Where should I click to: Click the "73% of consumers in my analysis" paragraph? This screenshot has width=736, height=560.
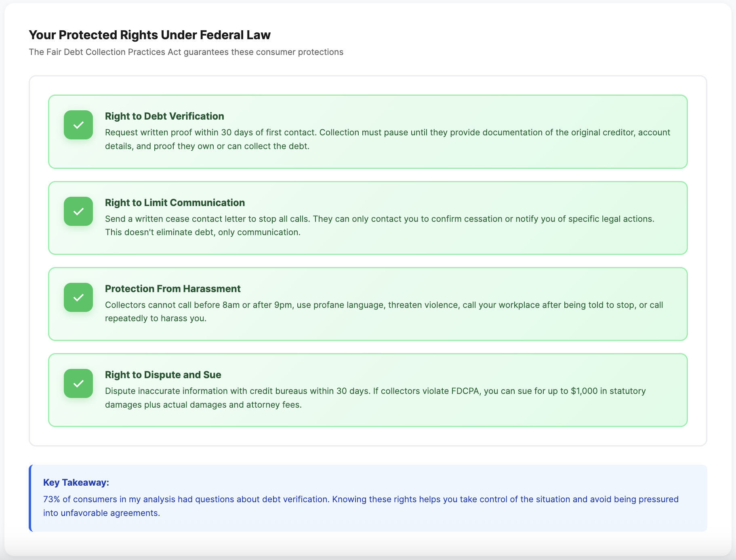(x=361, y=506)
